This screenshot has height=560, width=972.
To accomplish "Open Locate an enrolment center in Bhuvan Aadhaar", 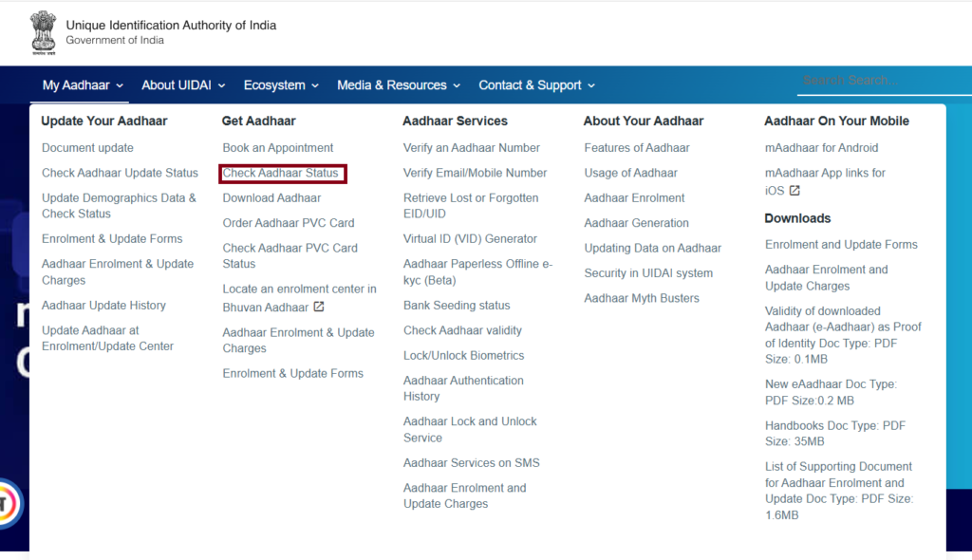I will coord(299,298).
